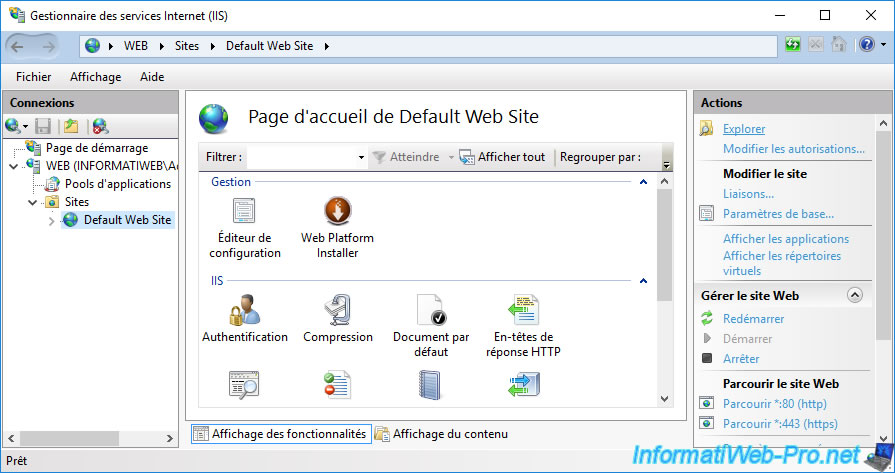The image size is (895, 473).
Task: Click the forward navigation arrow
Action: (x=49, y=46)
